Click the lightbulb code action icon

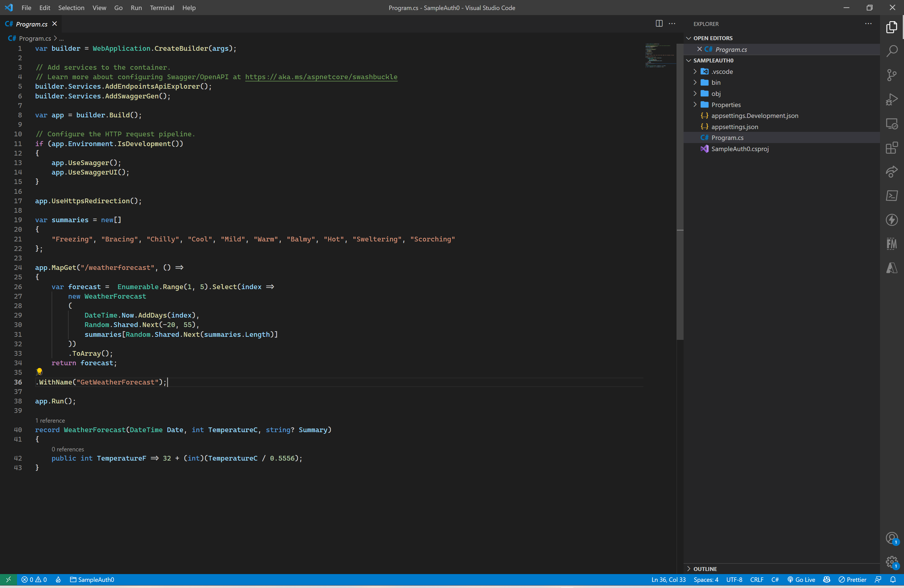(39, 372)
